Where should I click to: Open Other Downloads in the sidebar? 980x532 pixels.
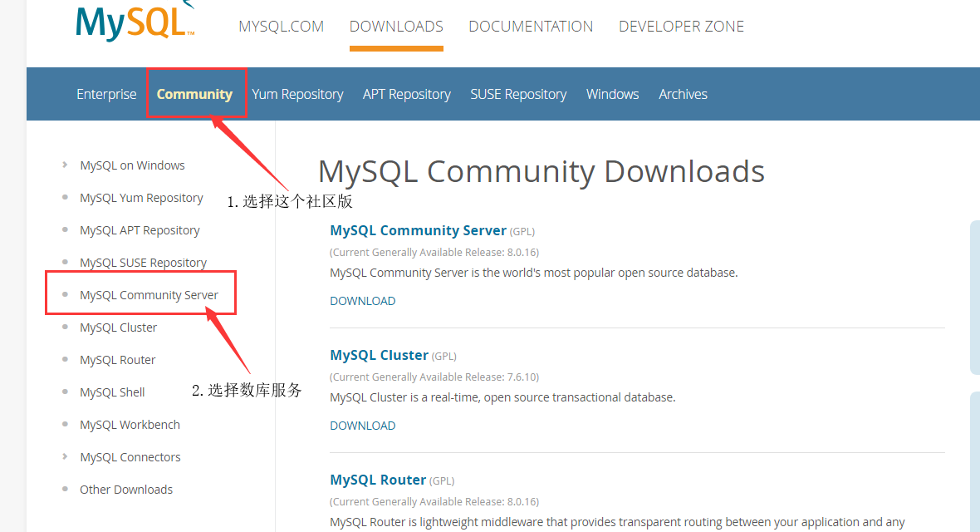[126, 490]
